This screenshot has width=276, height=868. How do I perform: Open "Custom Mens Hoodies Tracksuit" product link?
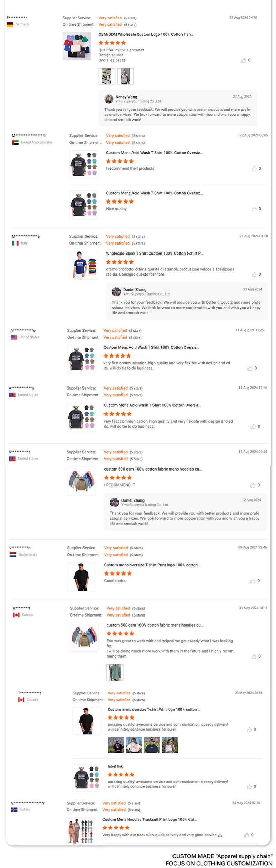149,819
